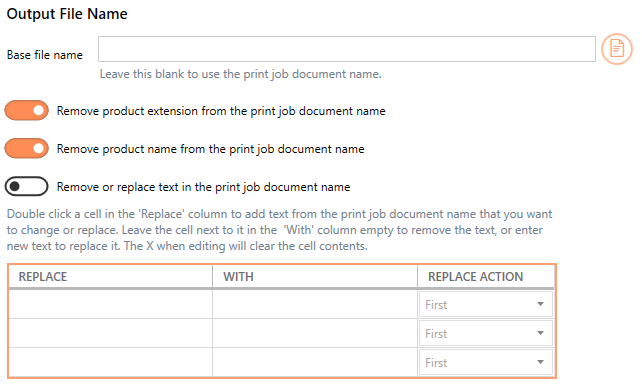The height and width of the screenshot is (391, 642).
Task: Open the second row Replace Action dropdown
Action: click(x=486, y=333)
